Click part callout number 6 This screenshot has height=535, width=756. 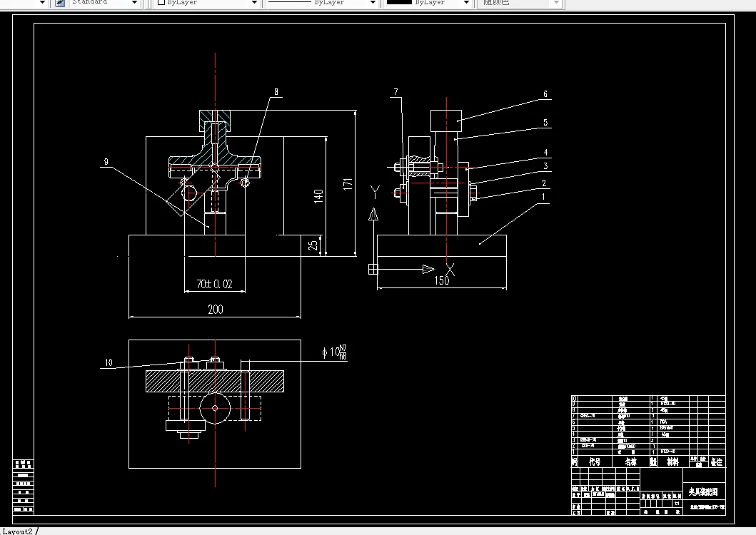[x=545, y=94]
